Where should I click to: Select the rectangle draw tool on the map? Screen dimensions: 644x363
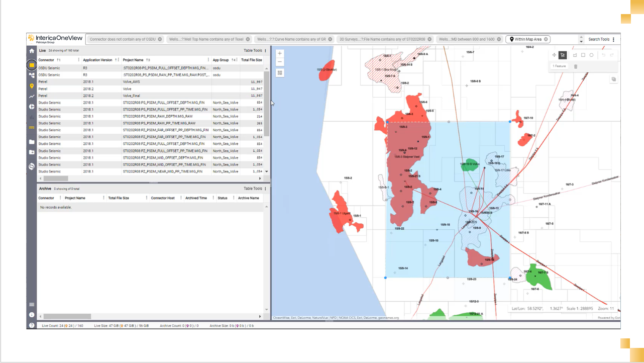583,55
